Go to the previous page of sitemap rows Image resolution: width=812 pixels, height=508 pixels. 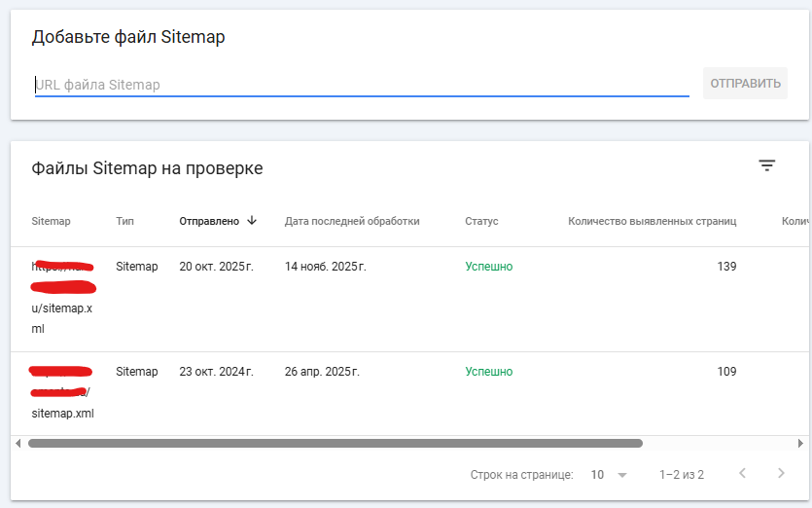click(x=742, y=473)
